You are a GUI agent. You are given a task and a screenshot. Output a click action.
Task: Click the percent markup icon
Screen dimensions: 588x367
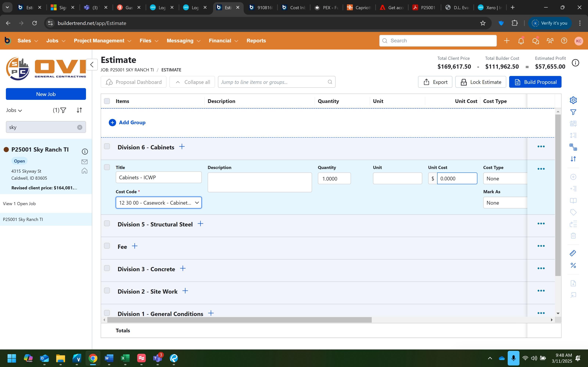(x=573, y=265)
